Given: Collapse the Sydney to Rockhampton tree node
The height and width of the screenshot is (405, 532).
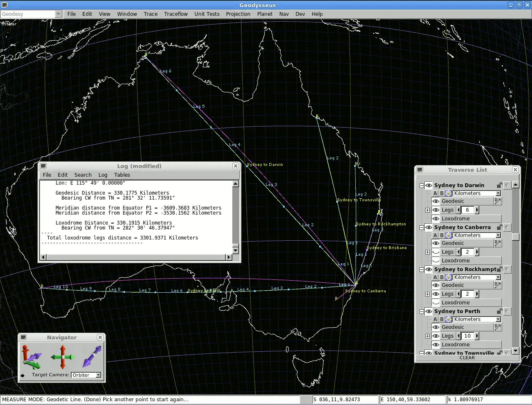Looking at the screenshot, I should point(421,269).
